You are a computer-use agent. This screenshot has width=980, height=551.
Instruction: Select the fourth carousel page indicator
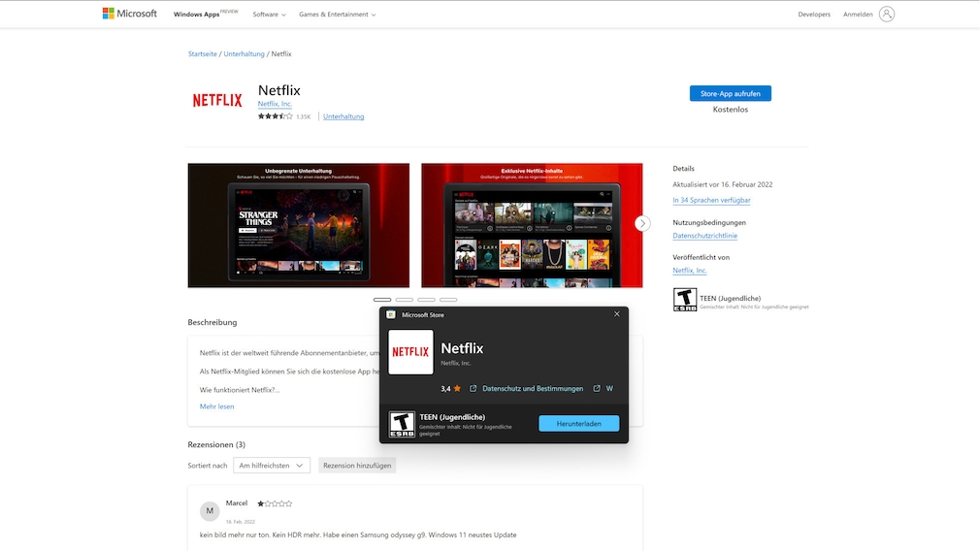[x=448, y=300]
